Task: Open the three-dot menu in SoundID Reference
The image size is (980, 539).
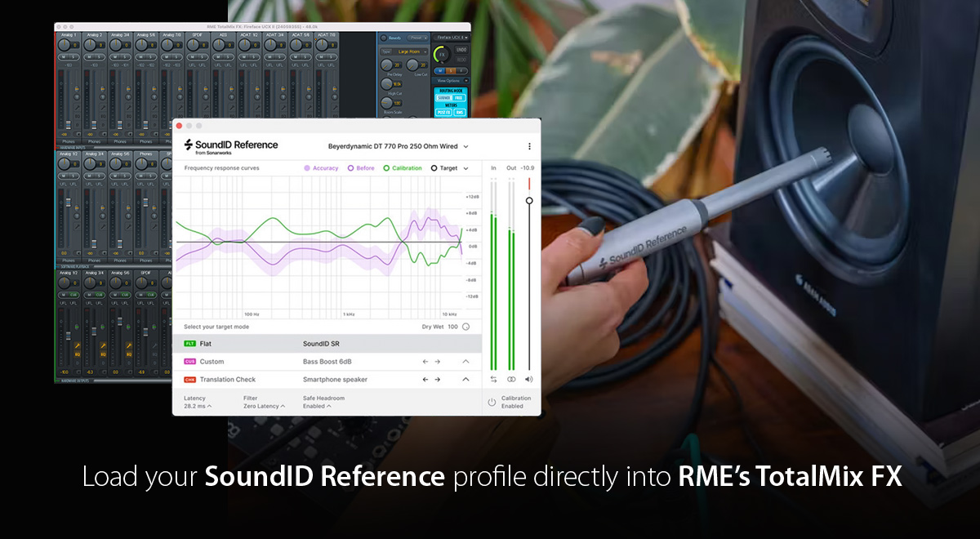Action: point(529,146)
